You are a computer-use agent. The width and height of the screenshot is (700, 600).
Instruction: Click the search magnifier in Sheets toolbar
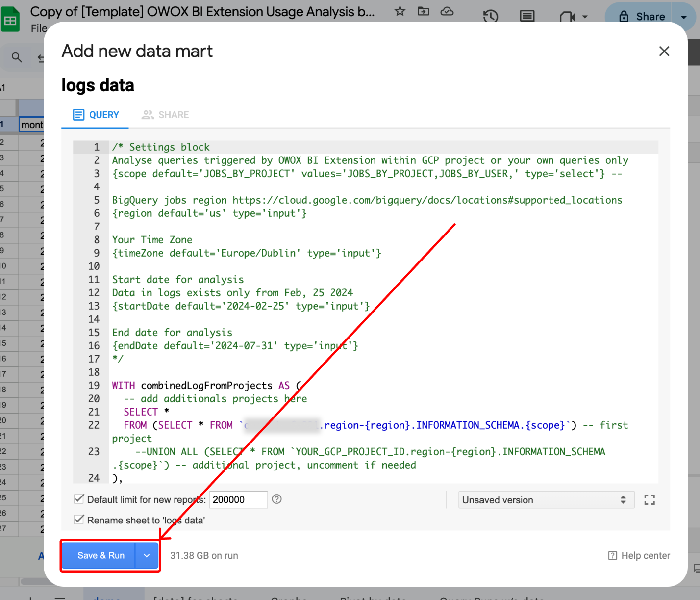[x=17, y=57]
